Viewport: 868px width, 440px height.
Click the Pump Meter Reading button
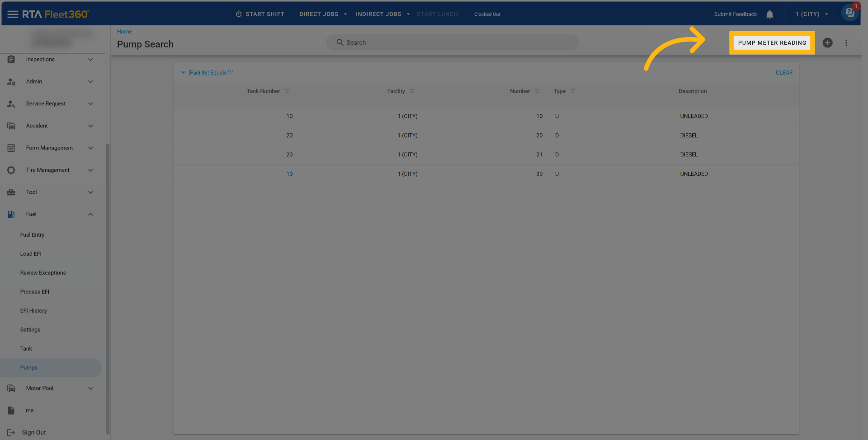(772, 43)
